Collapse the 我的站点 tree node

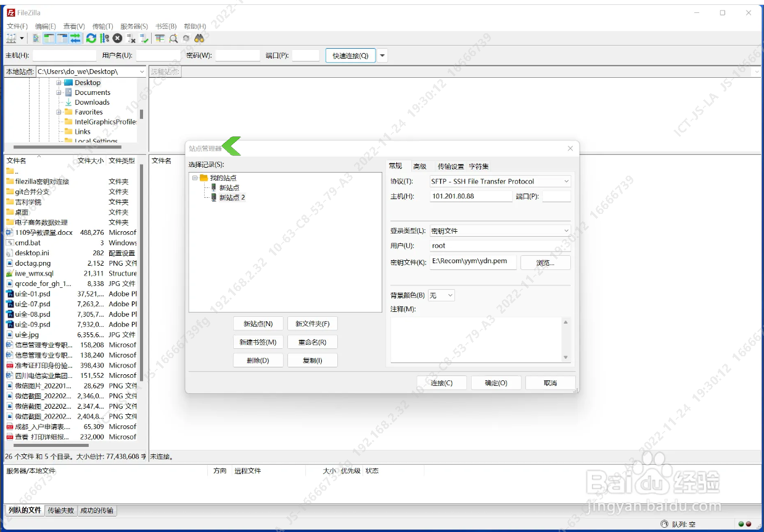click(195, 178)
